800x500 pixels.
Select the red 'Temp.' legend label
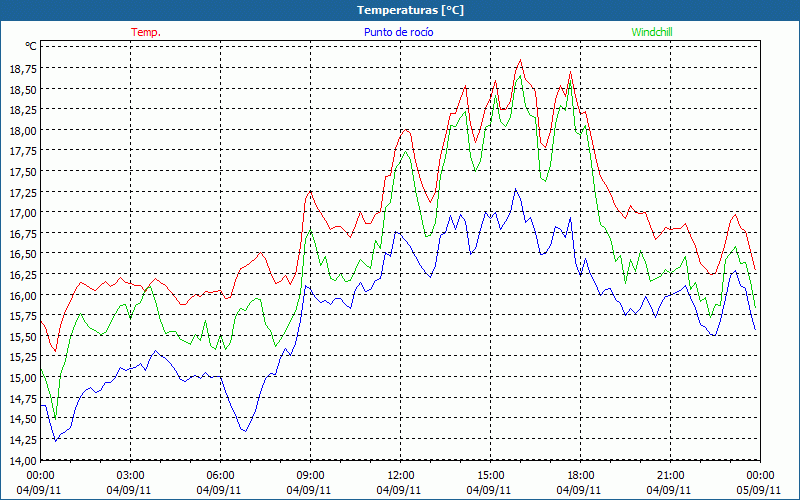[x=146, y=32]
